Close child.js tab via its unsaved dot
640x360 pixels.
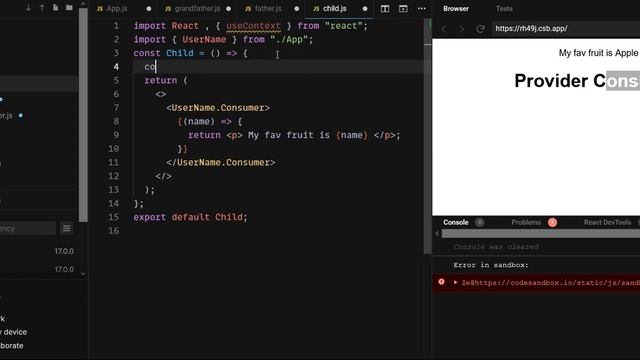(x=365, y=9)
